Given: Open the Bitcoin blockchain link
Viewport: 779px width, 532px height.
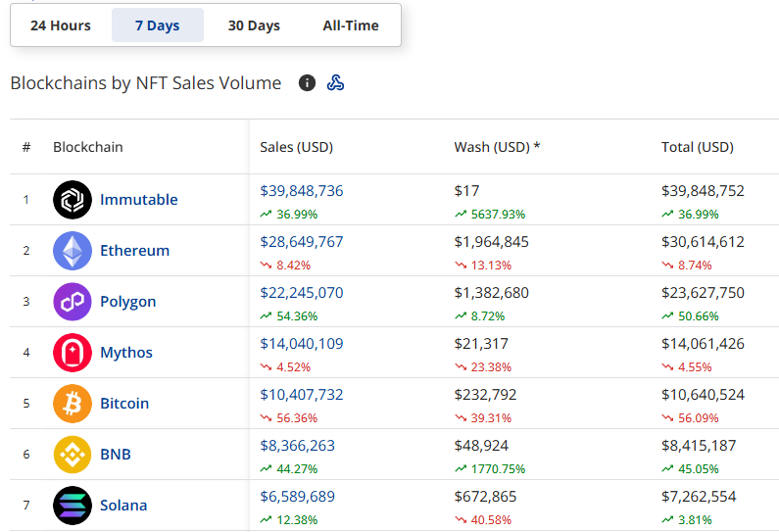Looking at the screenshot, I should 124,404.
